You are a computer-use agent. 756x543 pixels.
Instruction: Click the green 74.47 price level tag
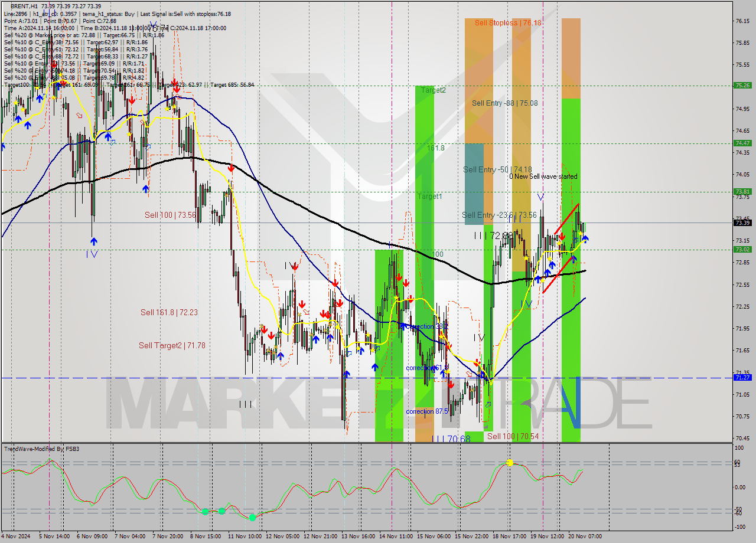point(742,143)
